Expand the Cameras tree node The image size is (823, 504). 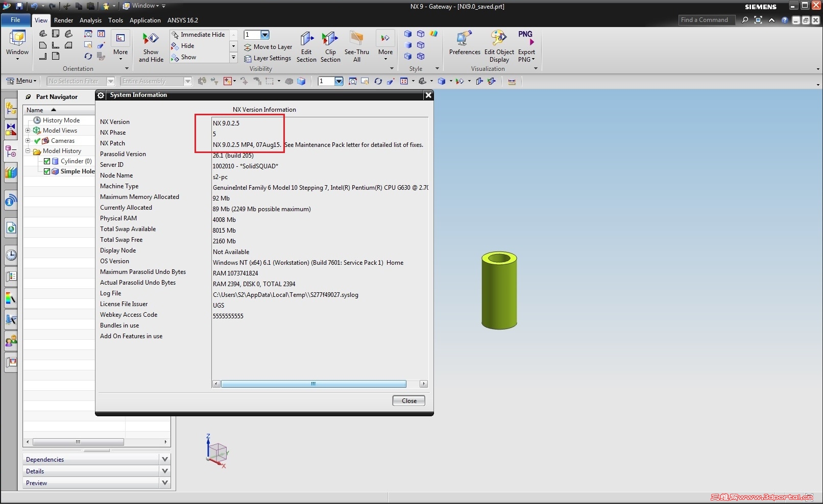coord(28,141)
